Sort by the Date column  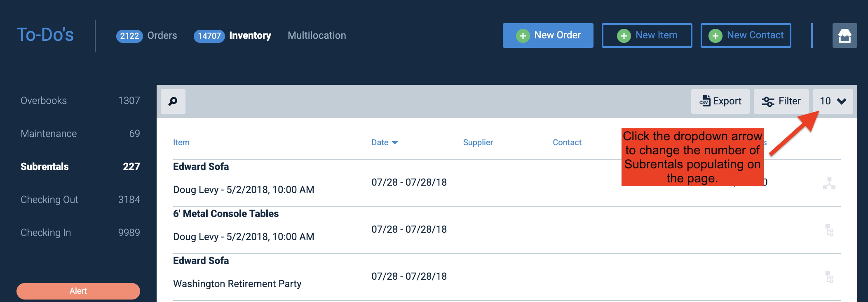pyautogui.click(x=384, y=142)
